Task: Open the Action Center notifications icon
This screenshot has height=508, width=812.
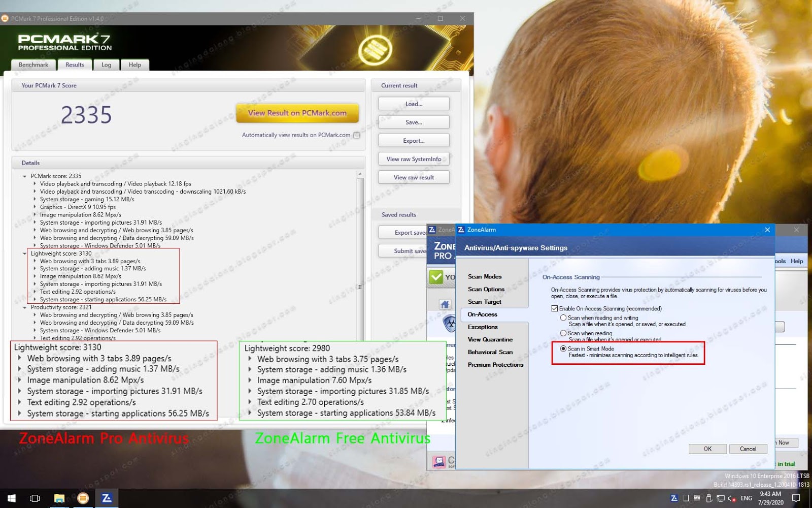Action: pyautogui.click(x=796, y=498)
